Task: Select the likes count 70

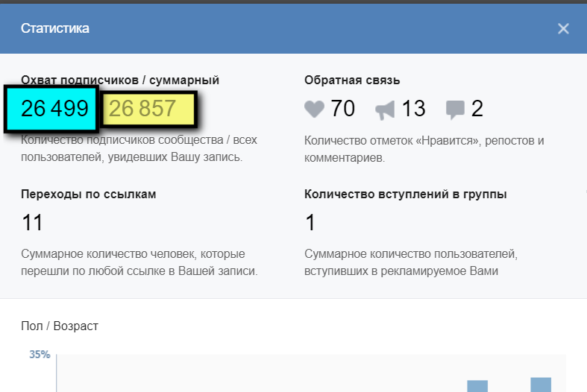Action: (x=342, y=109)
